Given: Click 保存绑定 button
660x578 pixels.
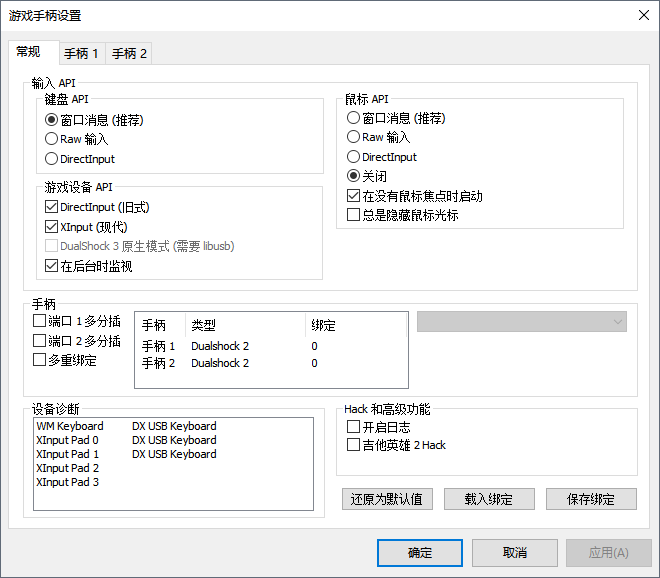Looking at the screenshot, I should tap(591, 499).
